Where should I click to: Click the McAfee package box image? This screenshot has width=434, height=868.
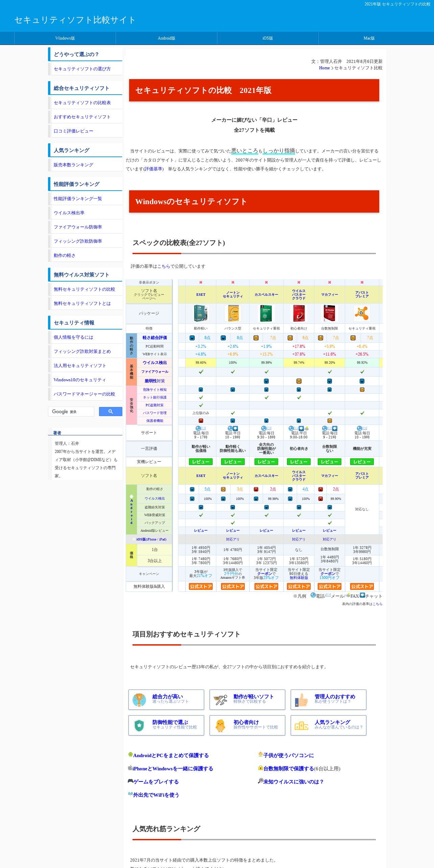coord(329,313)
